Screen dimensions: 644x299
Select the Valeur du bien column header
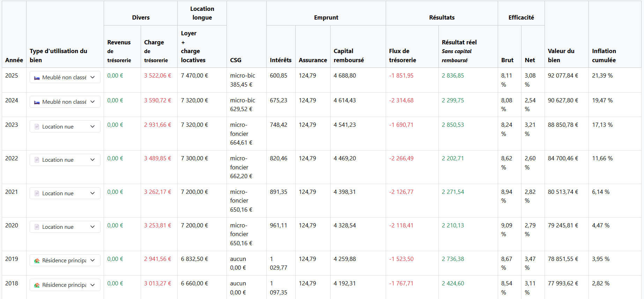click(x=561, y=56)
